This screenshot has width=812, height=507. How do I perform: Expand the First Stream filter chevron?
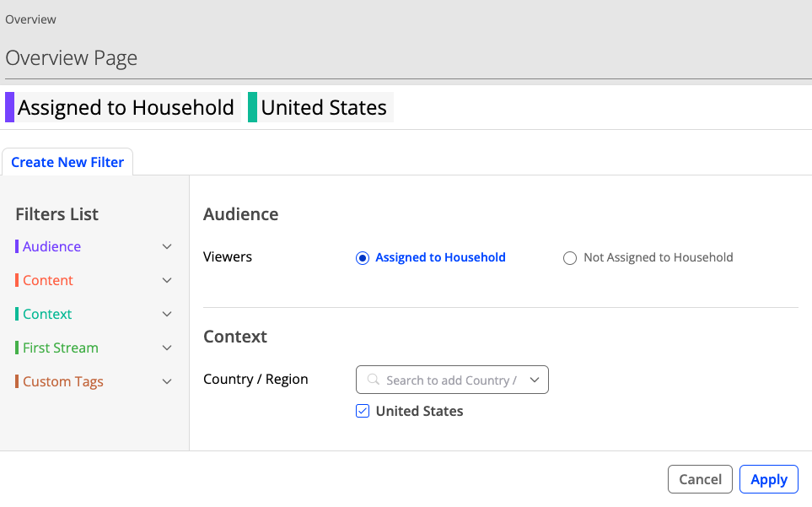click(x=167, y=348)
